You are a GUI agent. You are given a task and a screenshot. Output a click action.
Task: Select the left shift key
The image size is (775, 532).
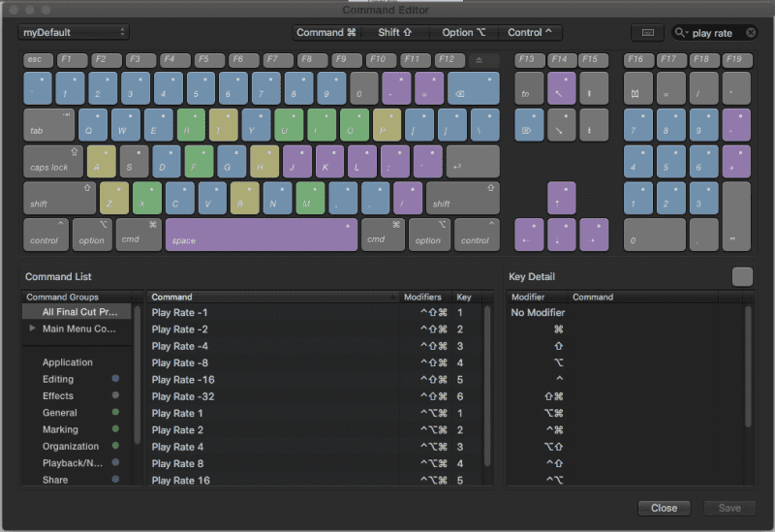(59, 198)
